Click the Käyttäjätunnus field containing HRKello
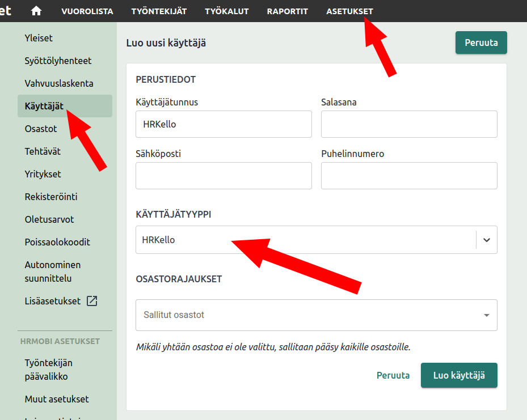Image resolution: width=527 pixels, height=420 pixels. click(224, 124)
